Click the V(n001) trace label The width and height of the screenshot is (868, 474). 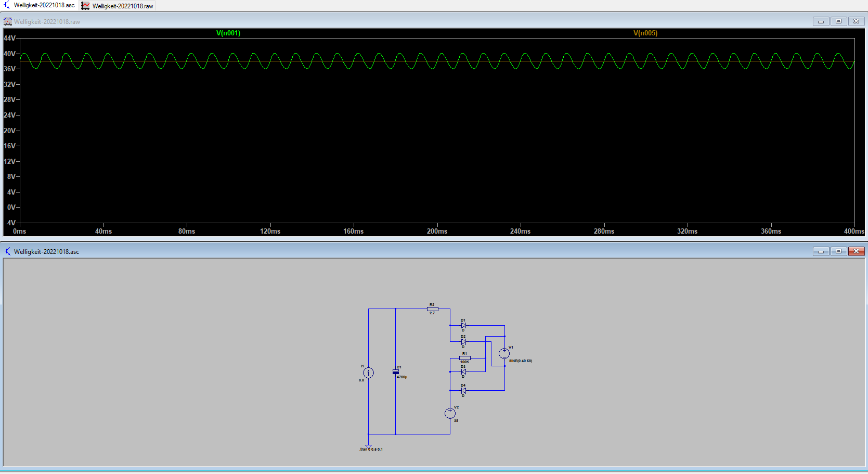pyautogui.click(x=228, y=33)
